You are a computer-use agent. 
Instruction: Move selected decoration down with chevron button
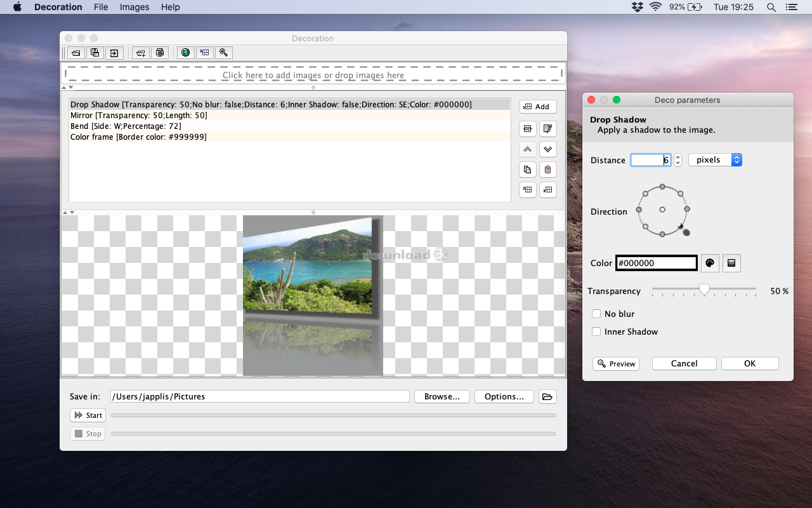click(548, 149)
